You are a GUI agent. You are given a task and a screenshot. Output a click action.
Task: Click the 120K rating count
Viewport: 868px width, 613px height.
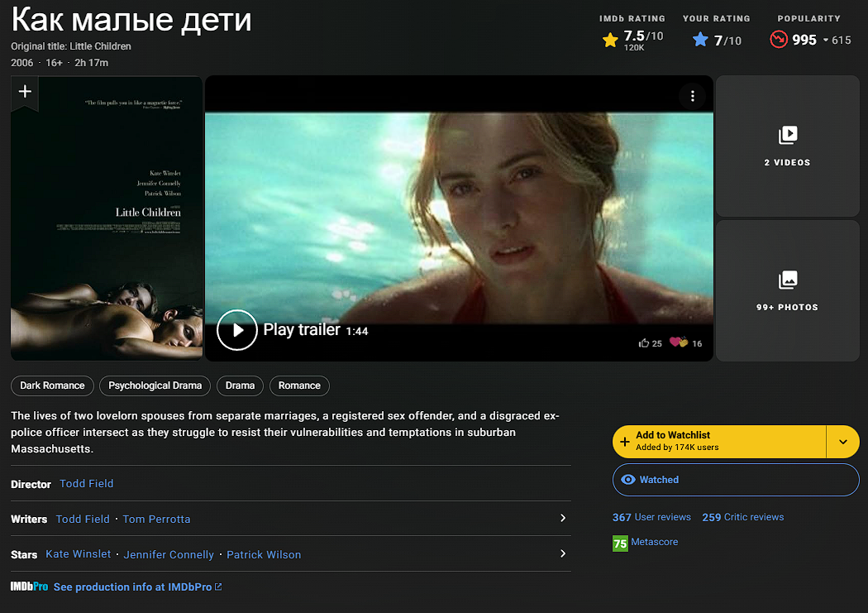coord(634,48)
